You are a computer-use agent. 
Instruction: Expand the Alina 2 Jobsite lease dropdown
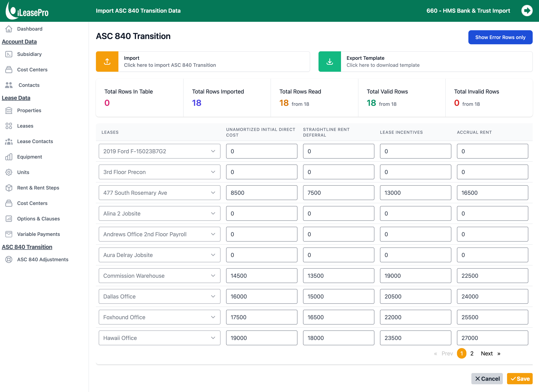coord(160,213)
